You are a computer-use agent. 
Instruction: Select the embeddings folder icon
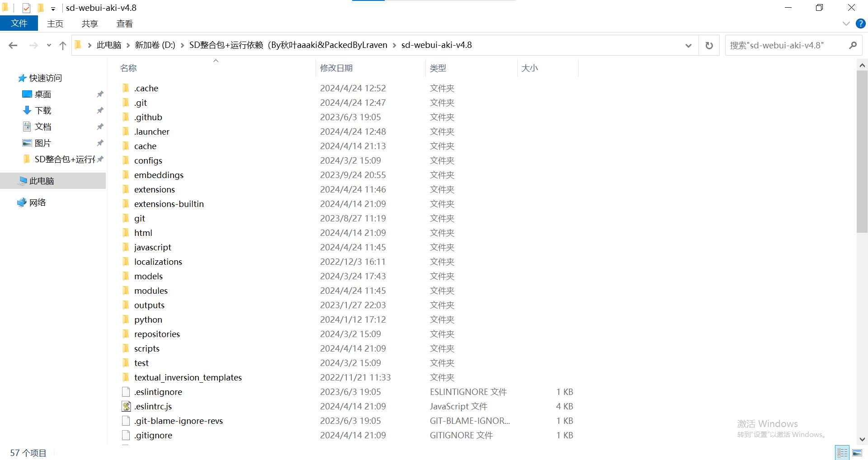coord(126,175)
